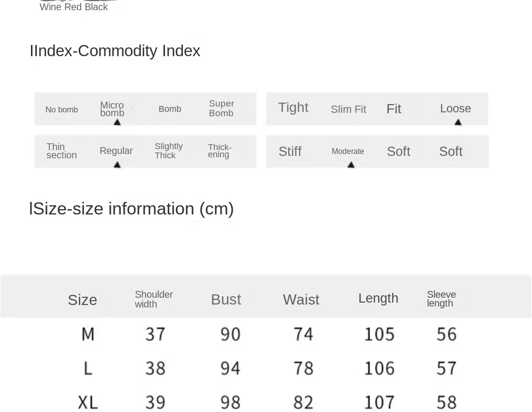Click the Super Bomb option
The width and height of the screenshot is (532, 412).
coord(221,108)
